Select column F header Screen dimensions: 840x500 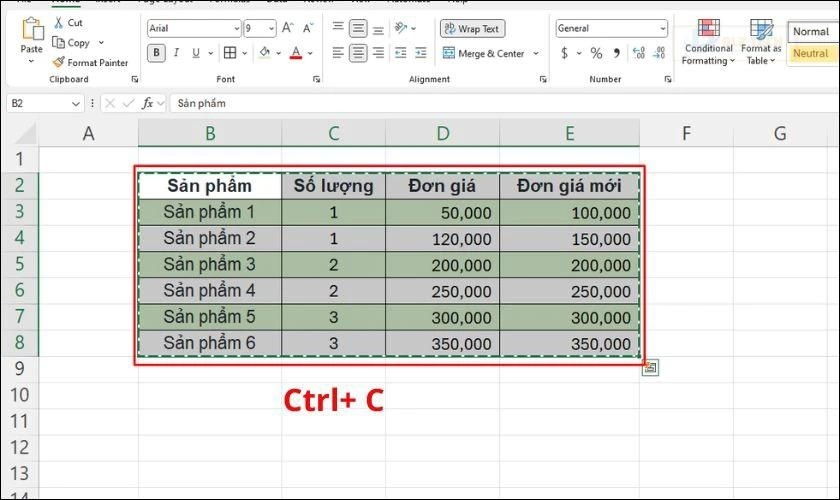click(x=686, y=133)
